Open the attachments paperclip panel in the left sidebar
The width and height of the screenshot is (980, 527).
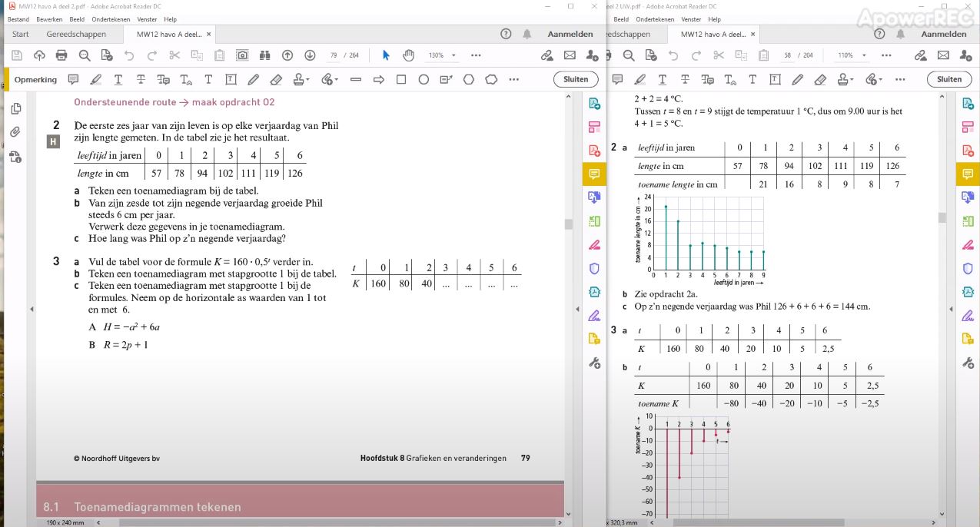[x=15, y=132]
